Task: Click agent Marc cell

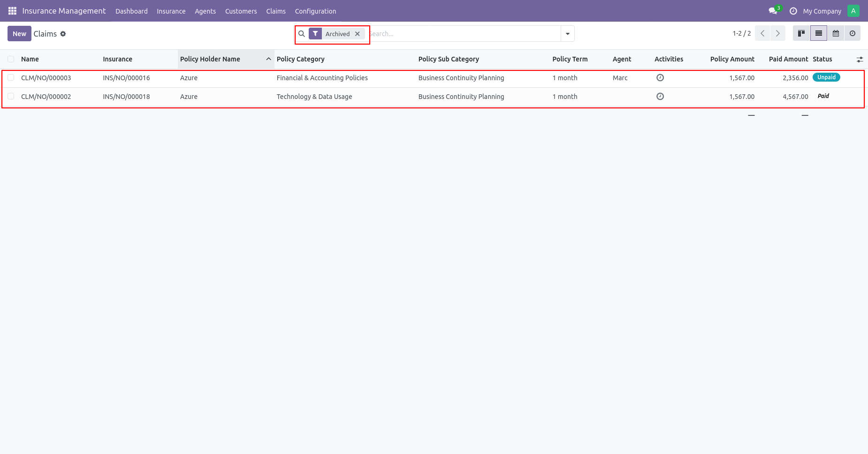Action: pyautogui.click(x=620, y=78)
